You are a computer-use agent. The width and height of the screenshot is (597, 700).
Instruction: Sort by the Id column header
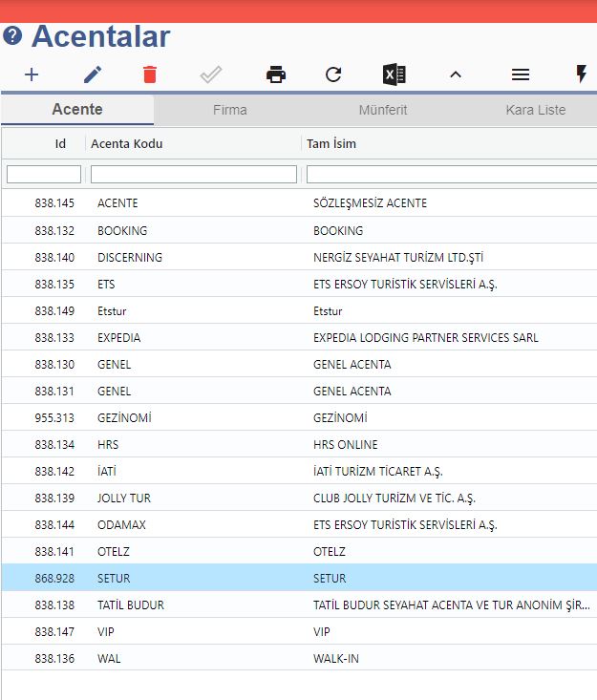tap(60, 144)
